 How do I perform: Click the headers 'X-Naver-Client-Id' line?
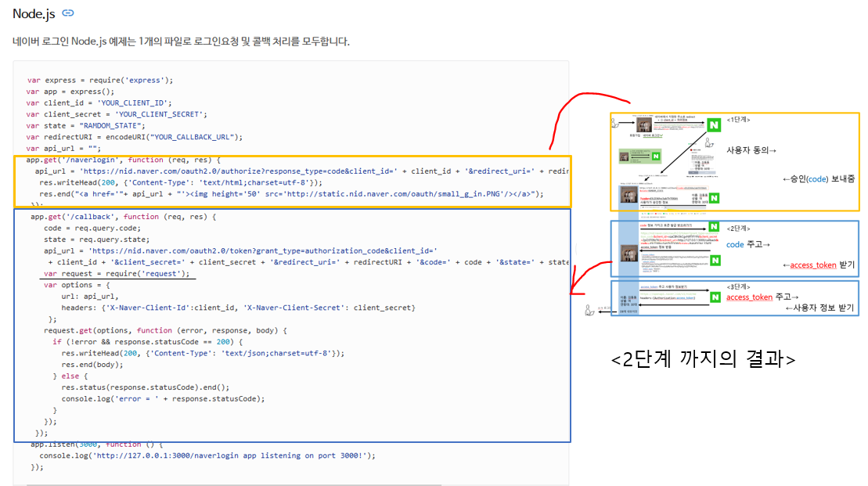(x=238, y=308)
